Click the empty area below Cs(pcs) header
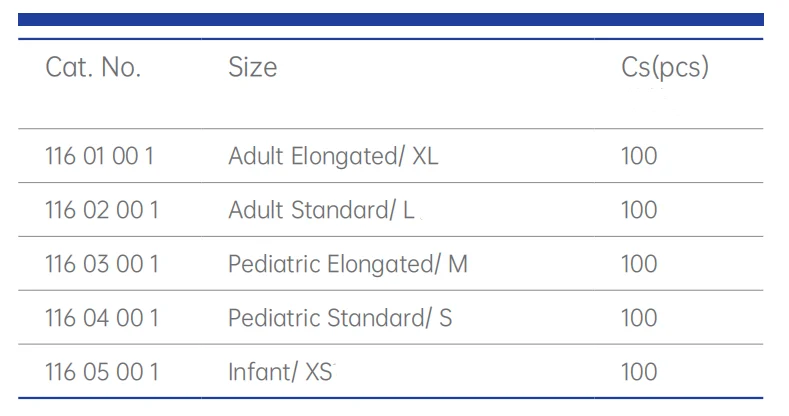 click(678, 106)
